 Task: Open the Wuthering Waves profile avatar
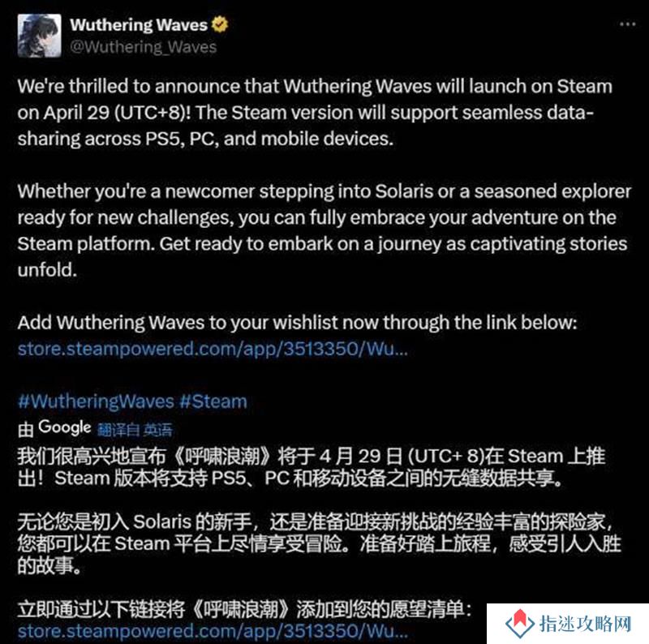(x=39, y=35)
